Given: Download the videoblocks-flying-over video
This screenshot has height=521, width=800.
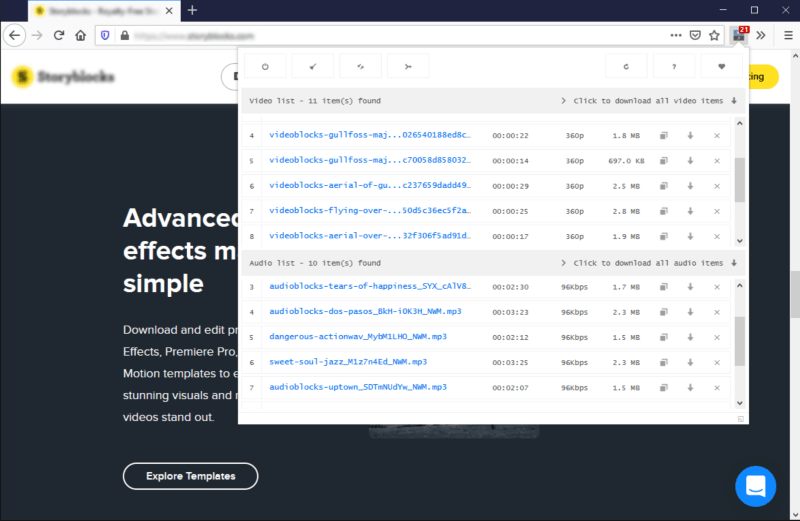Looking at the screenshot, I should (690, 211).
